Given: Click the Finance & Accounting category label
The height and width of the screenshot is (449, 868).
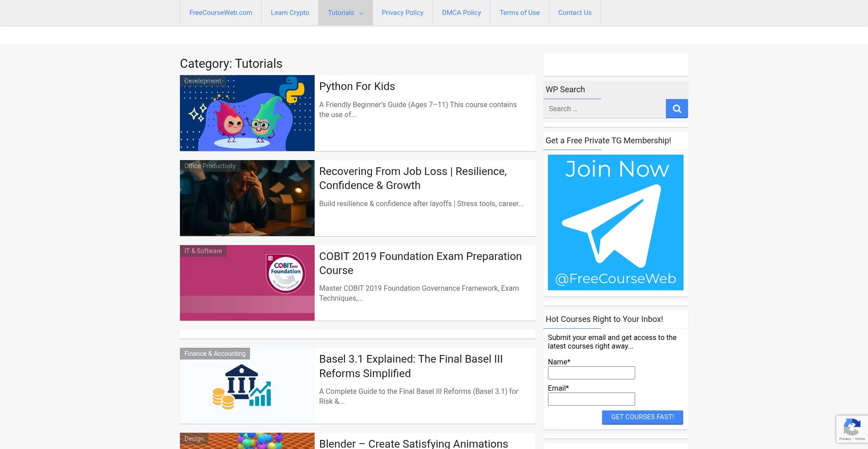Looking at the screenshot, I should [215, 354].
